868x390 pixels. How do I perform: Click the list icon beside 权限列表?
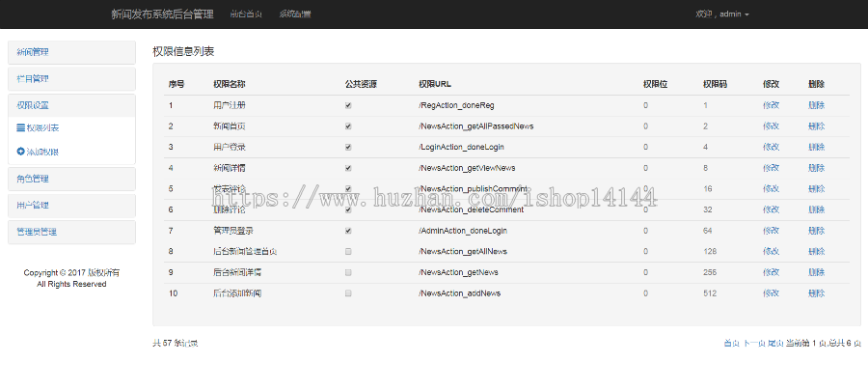(x=20, y=128)
